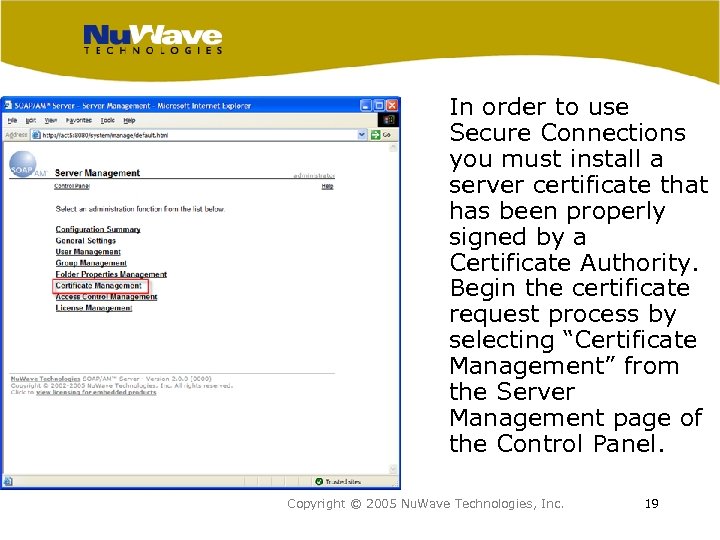The height and width of the screenshot is (540, 720).
Task: Open the Favorites menu
Action: coord(79,120)
